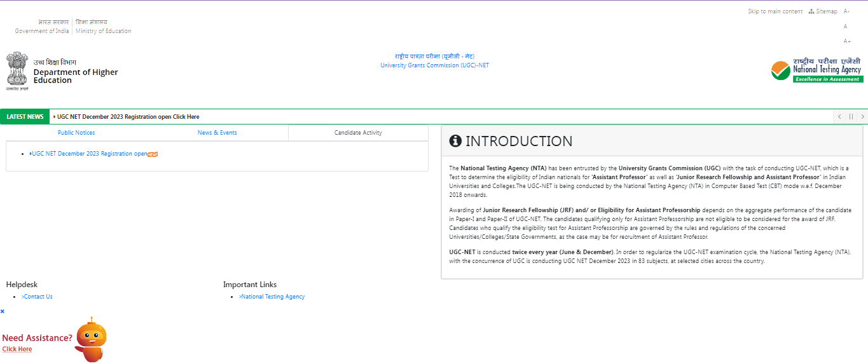Switch to News & Events tab
The height and width of the screenshot is (364, 868).
click(x=217, y=133)
